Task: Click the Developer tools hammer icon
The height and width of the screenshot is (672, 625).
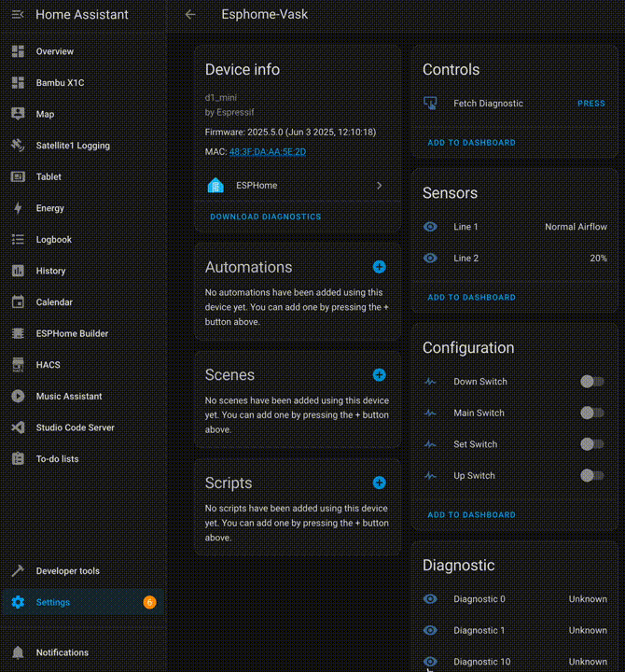Action: coord(18,571)
